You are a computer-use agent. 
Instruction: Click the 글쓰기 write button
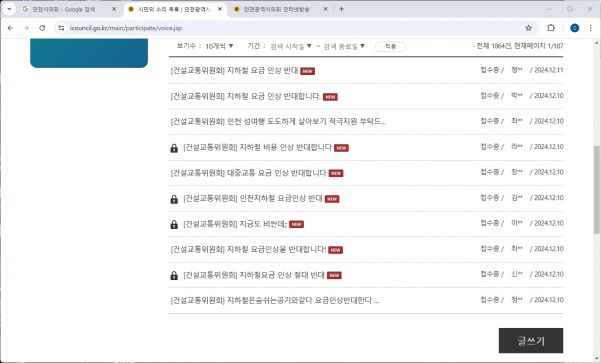531,340
